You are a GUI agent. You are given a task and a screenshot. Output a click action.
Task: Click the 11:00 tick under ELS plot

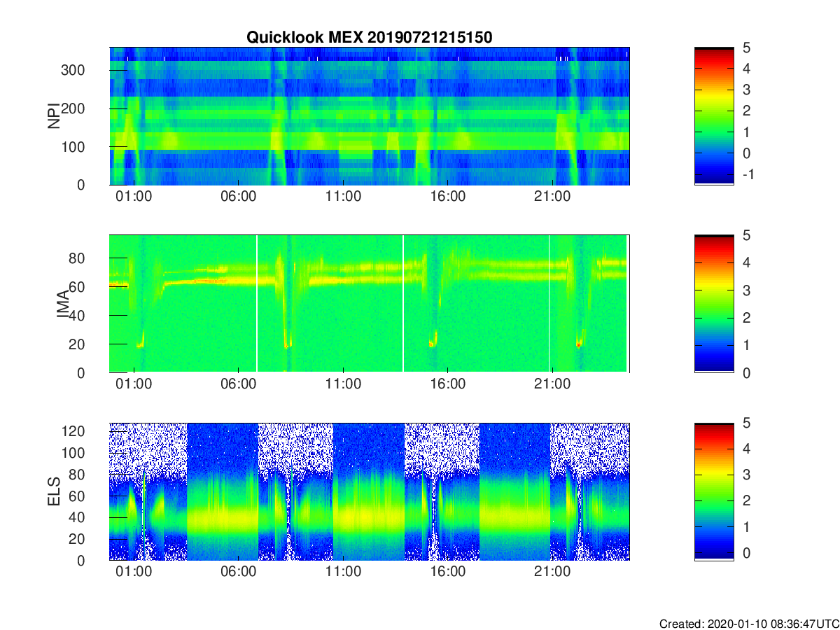click(x=343, y=572)
